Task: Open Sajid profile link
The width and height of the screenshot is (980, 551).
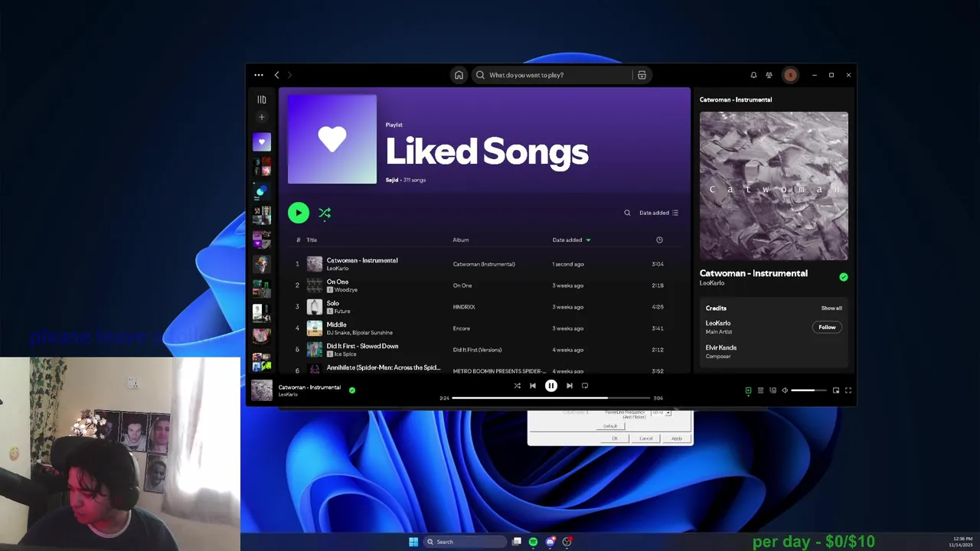Action: tap(392, 180)
